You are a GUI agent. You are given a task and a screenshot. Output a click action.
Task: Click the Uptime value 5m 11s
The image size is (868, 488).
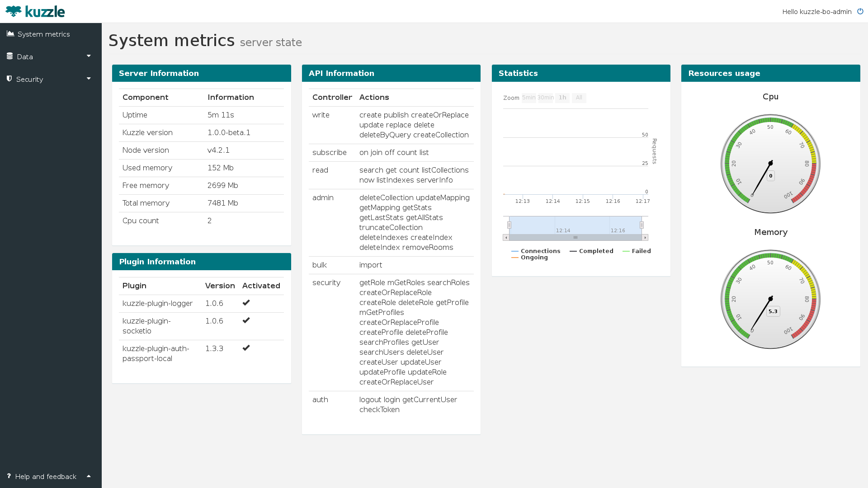[x=221, y=115]
